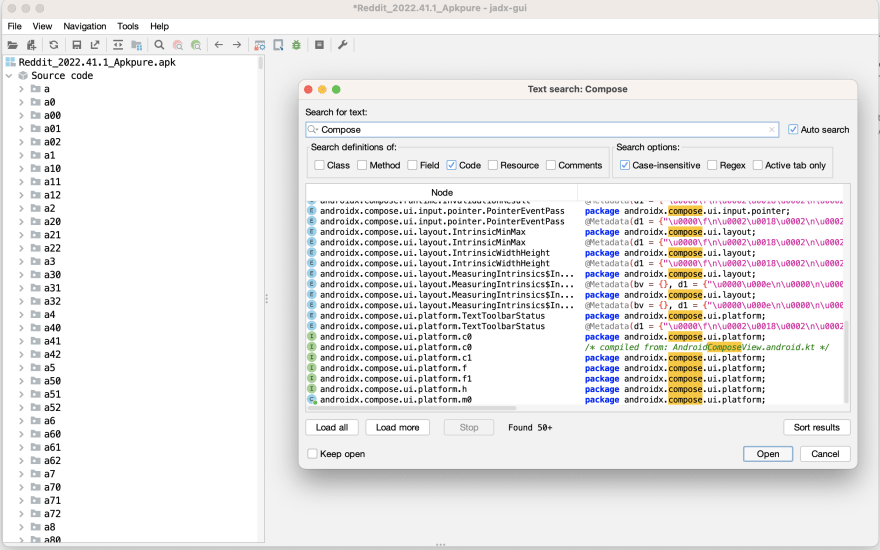Click magnifier icon inside search text field
The height and width of the screenshot is (550, 880).
click(x=313, y=130)
